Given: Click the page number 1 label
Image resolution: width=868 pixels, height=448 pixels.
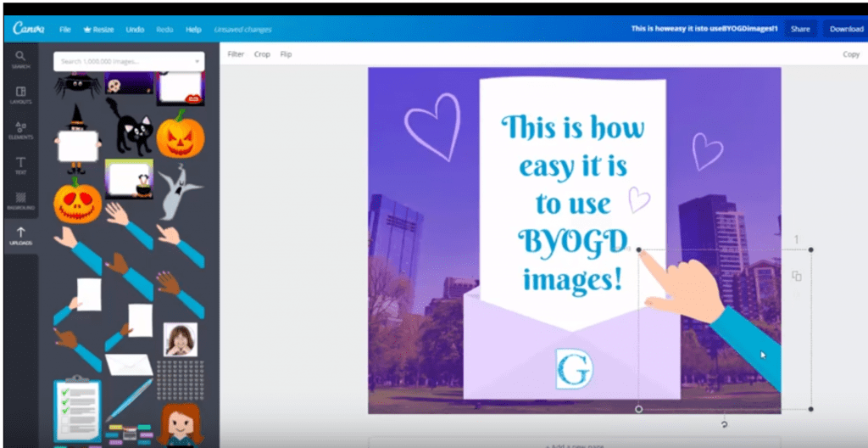Looking at the screenshot, I should coord(797,239).
